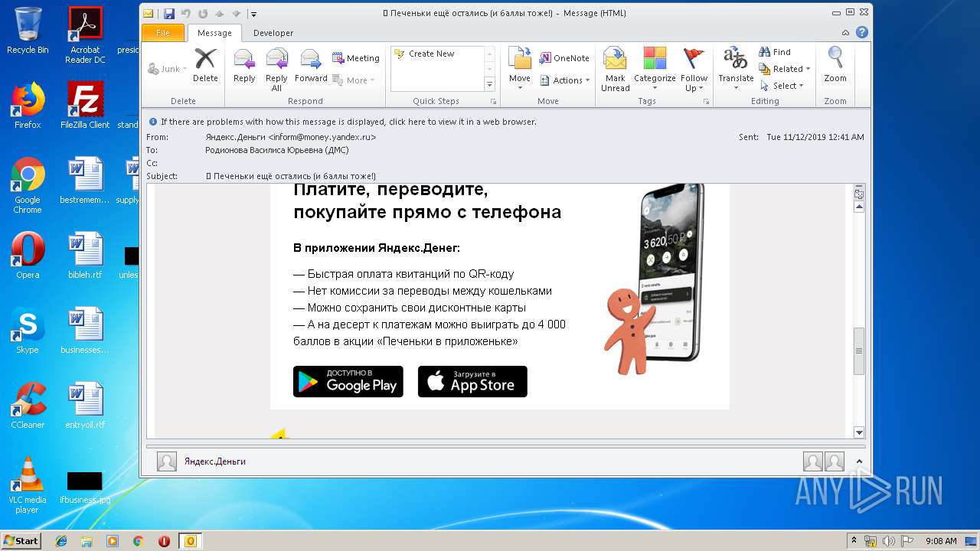Open Quick Steps dialog launcher
This screenshot has height=551, width=980.
coord(493,101)
